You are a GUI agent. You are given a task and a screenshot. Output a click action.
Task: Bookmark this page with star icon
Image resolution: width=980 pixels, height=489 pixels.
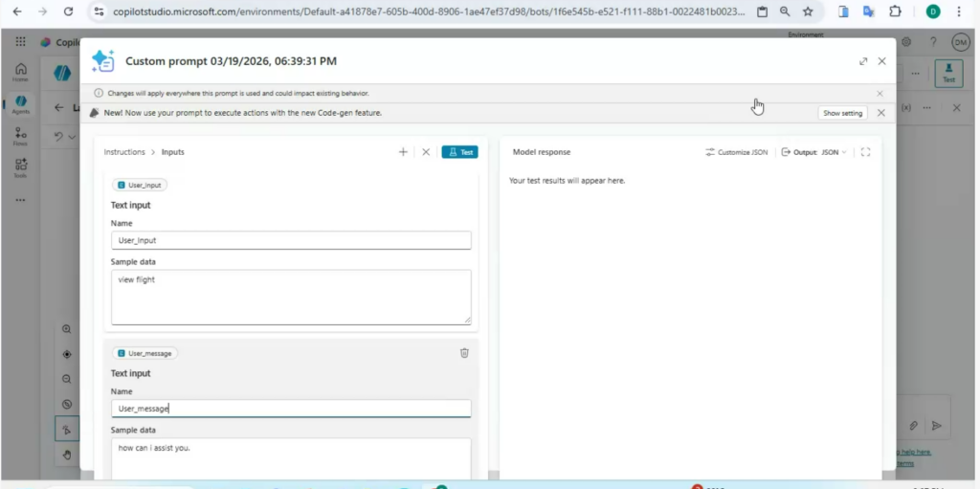[808, 11]
